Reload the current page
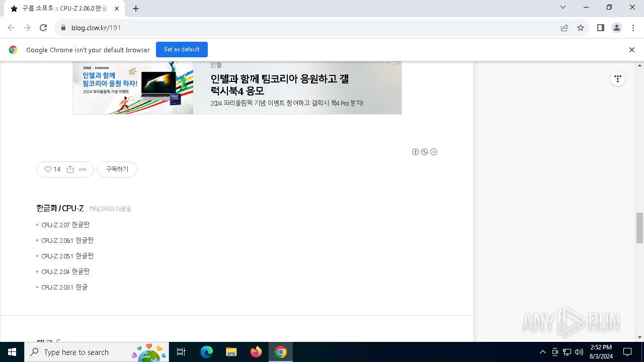 (43, 28)
